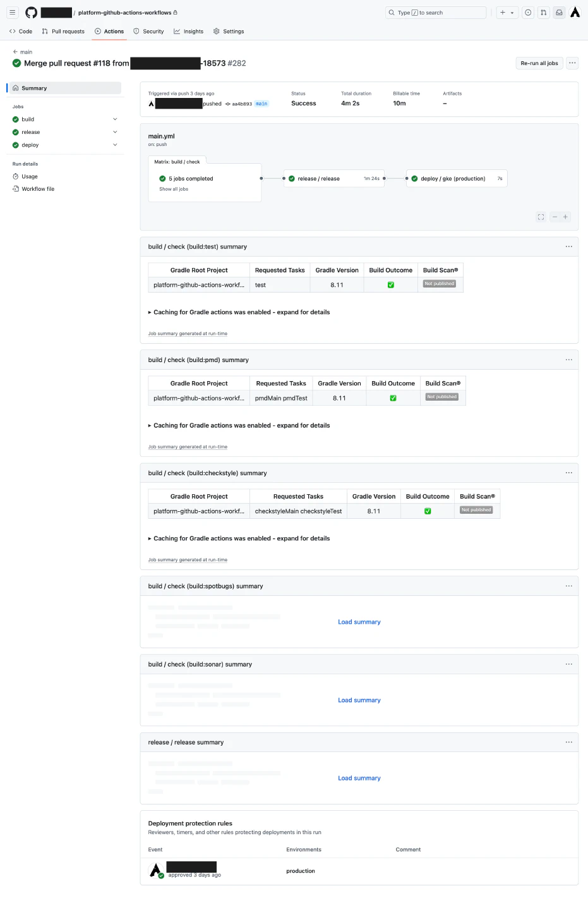This screenshot has width=588, height=910.
Task: Open Workflow file in run details
Action: 38,189
